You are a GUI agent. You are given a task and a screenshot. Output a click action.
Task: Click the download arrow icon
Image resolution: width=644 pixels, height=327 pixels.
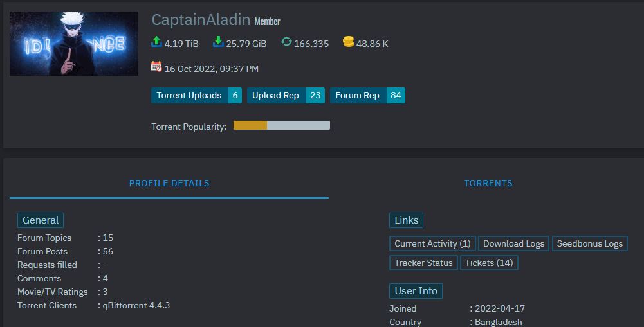[218, 42]
